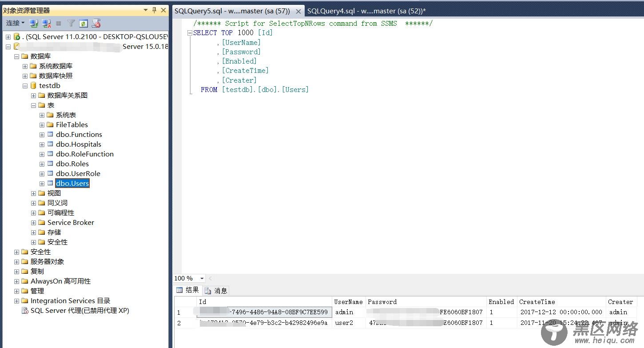Click the user2 cell in results
The height and width of the screenshot is (348, 644).
pyautogui.click(x=349, y=323)
